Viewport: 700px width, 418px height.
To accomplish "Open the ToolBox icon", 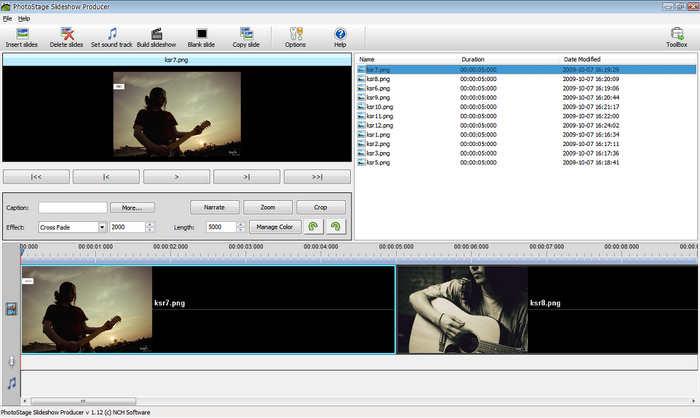I will tap(676, 36).
